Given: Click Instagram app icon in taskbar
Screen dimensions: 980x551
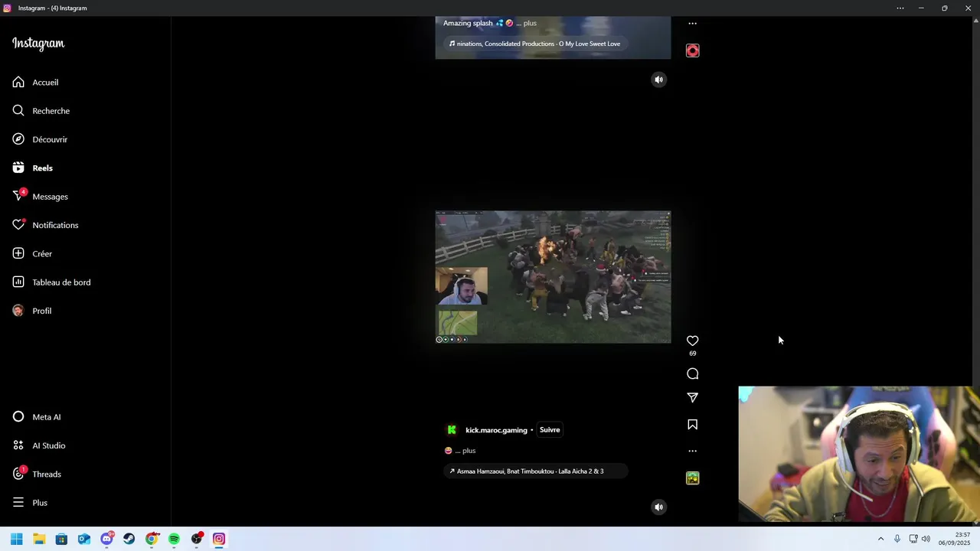Looking at the screenshot, I should pyautogui.click(x=219, y=539).
